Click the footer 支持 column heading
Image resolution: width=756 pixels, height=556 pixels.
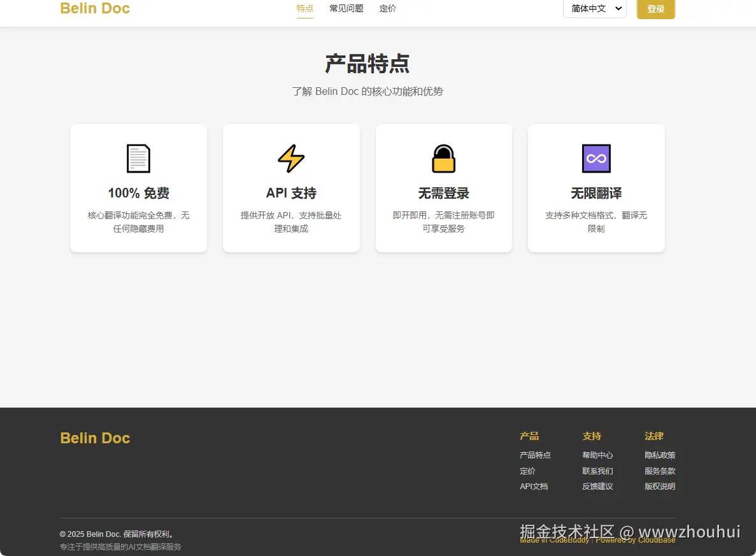pyautogui.click(x=592, y=436)
